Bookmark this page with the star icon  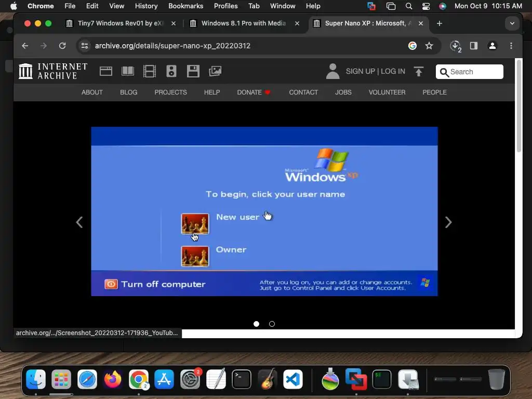click(x=429, y=46)
